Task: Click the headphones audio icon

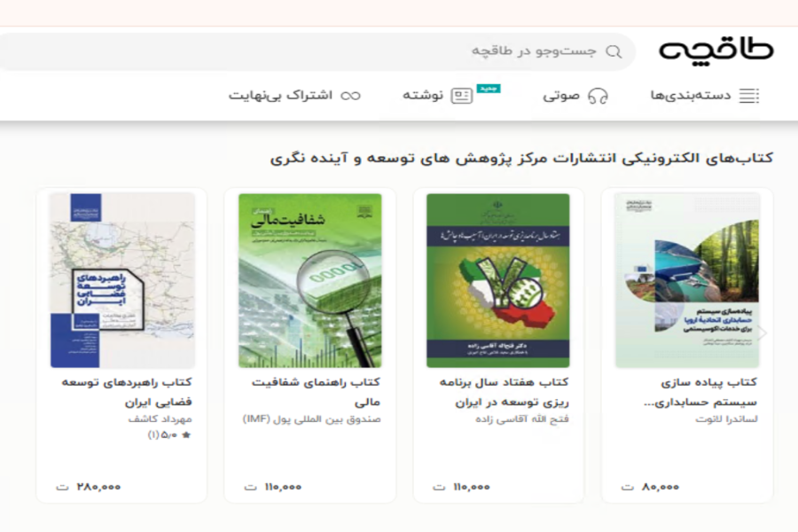Action: [x=598, y=96]
